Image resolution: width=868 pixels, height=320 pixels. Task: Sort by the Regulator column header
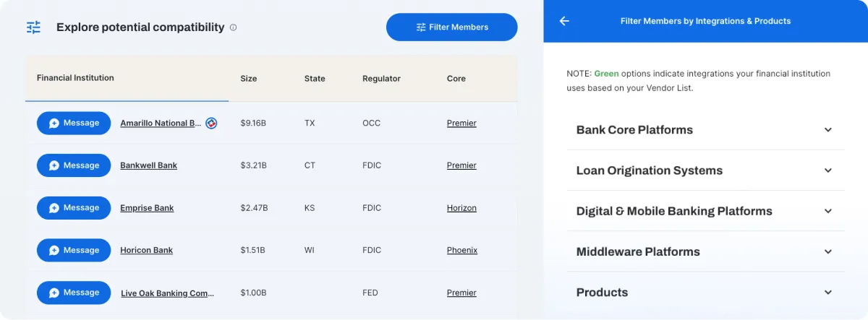(x=381, y=79)
